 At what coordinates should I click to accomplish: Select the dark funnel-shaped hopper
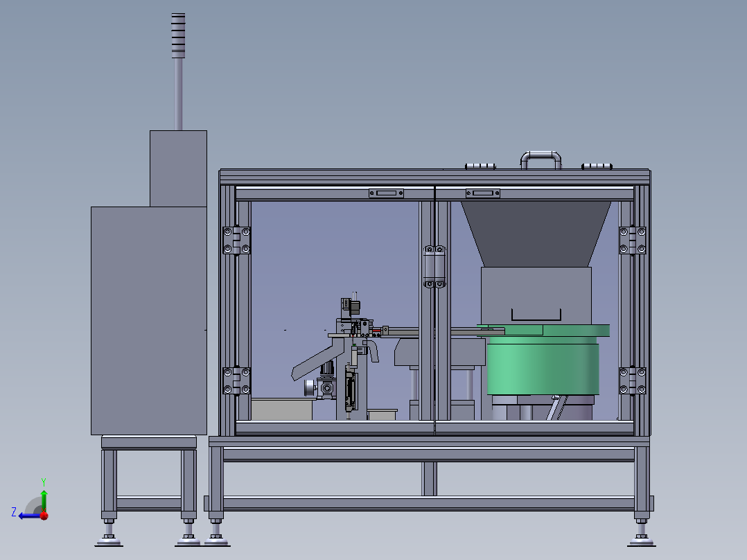(x=536, y=234)
